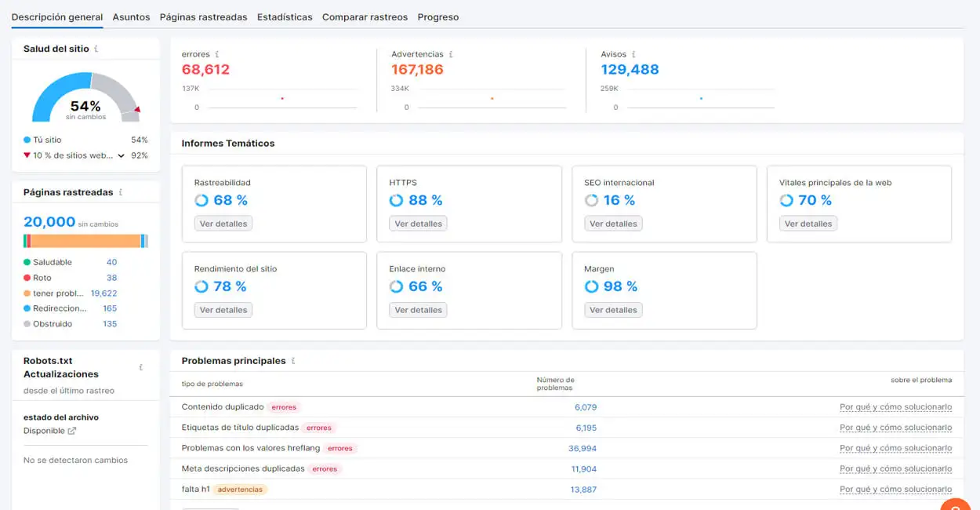Click the HTTPS donut progress icon
The height and width of the screenshot is (510, 980).
396,200
